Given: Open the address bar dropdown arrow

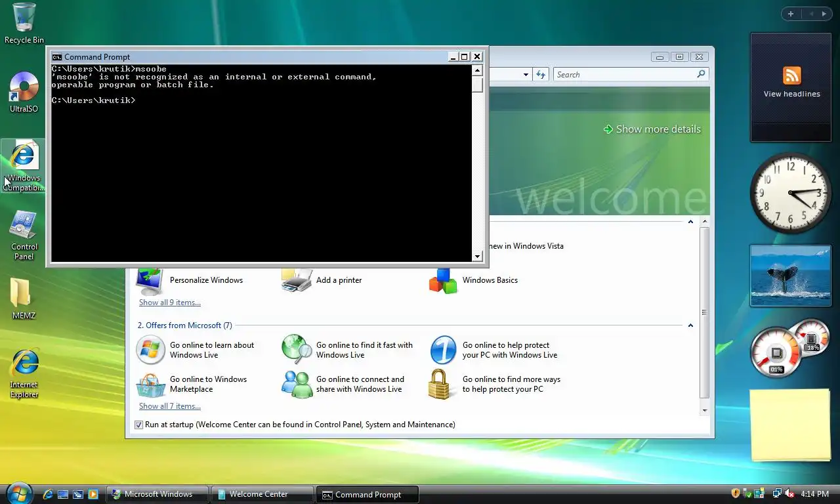Looking at the screenshot, I should point(526,75).
